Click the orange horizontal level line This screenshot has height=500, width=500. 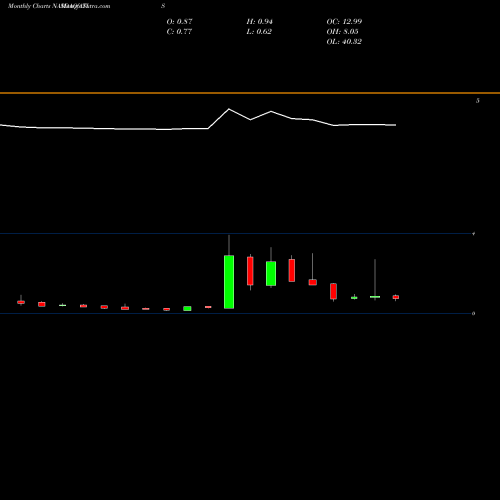[x=250, y=93]
